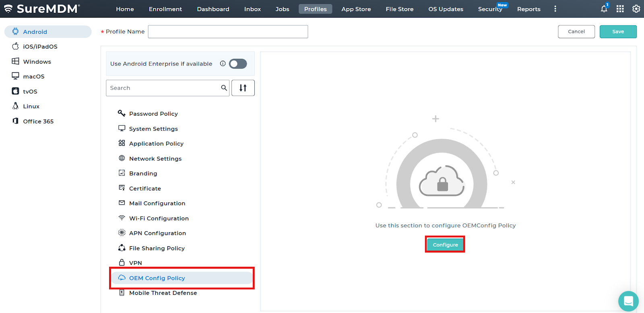Click the Profile Name input field
Screen dimensions: 644x313
pos(228,31)
